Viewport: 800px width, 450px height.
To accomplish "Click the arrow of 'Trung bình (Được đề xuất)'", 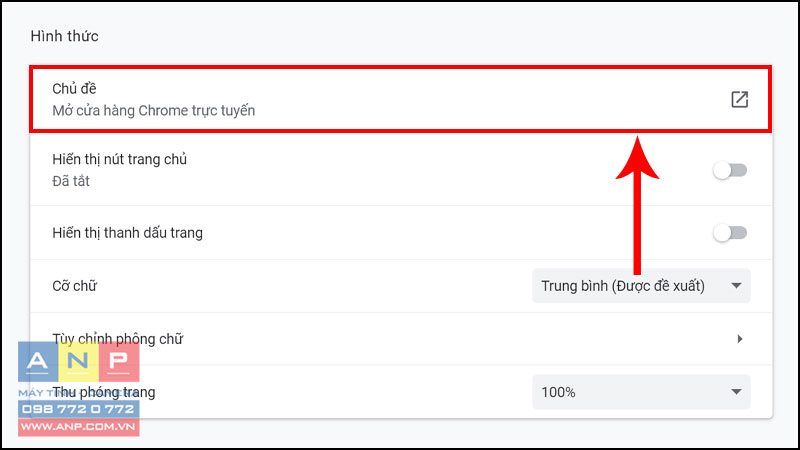I will point(736,286).
